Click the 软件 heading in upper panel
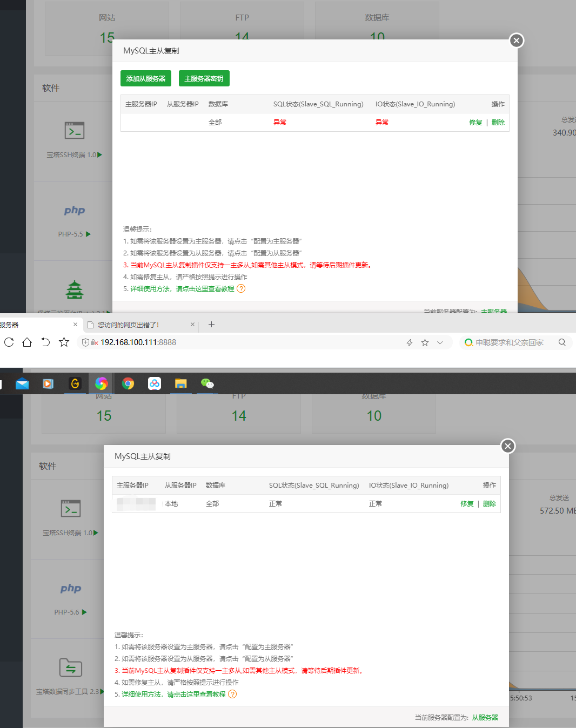 click(x=51, y=88)
